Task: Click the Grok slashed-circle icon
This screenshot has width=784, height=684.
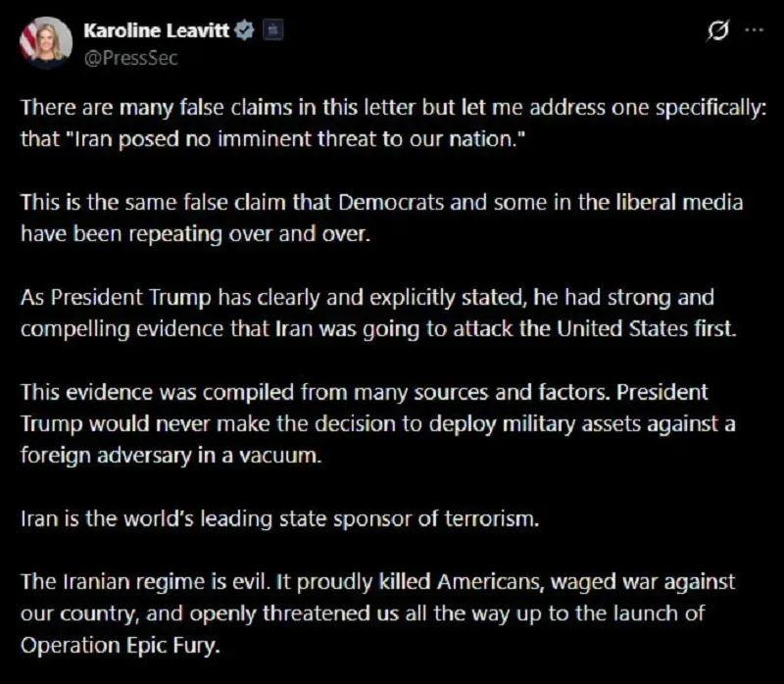Action: click(x=716, y=30)
